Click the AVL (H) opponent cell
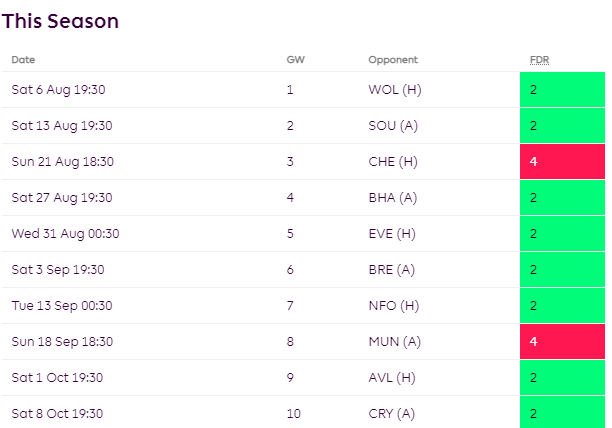This screenshot has height=428, width=612. pos(391,378)
